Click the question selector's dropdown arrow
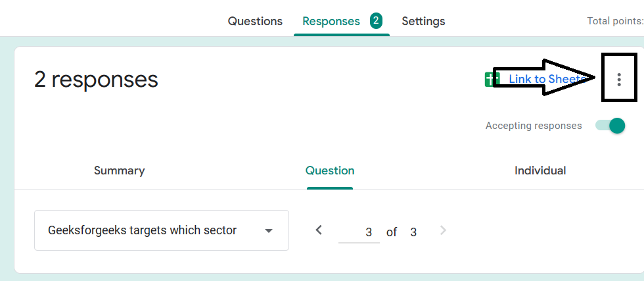 click(x=268, y=231)
